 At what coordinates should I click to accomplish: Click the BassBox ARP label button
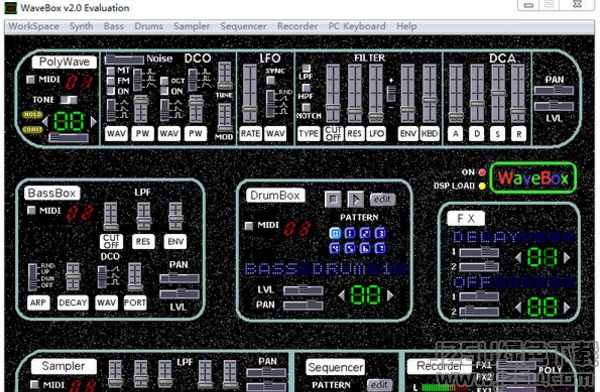click(38, 302)
